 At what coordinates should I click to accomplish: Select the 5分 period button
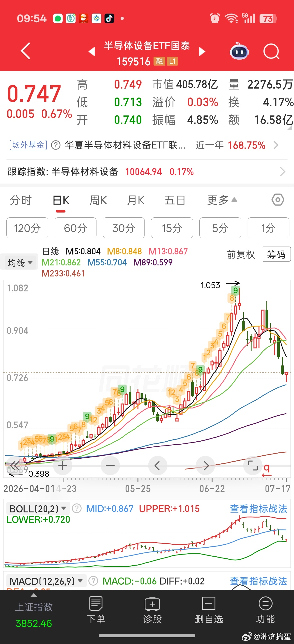(x=220, y=228)
